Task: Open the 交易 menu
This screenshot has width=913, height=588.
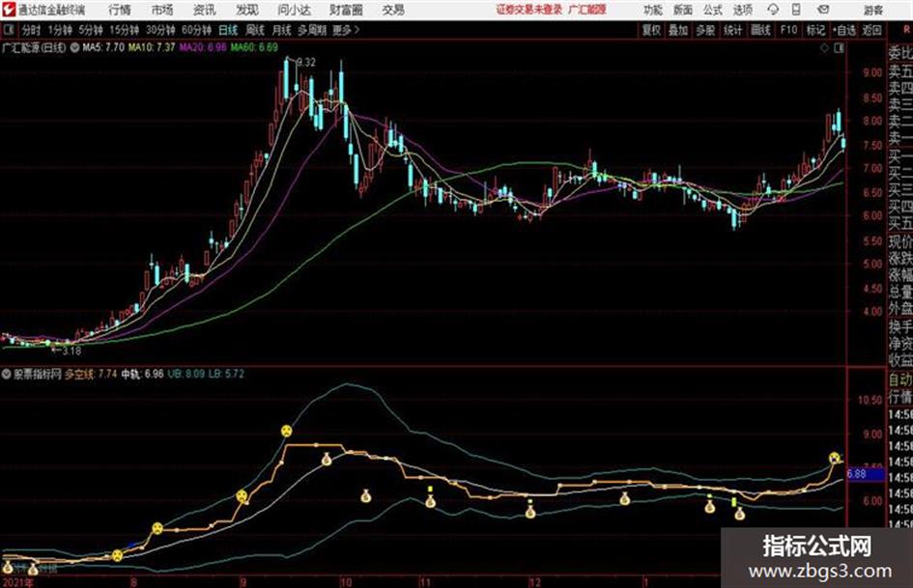Action: 393,10
